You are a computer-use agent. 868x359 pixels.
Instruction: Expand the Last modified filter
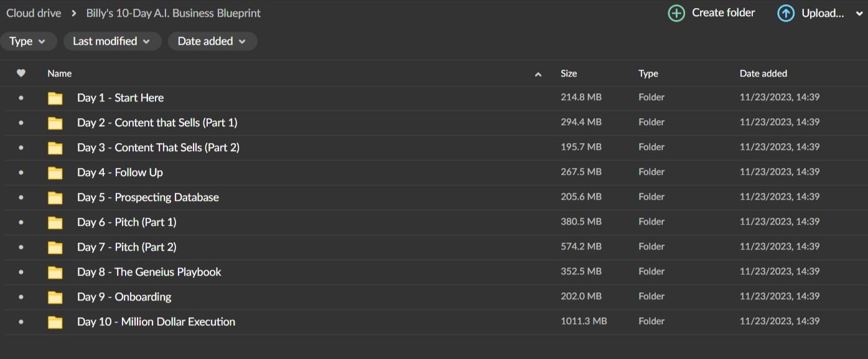[x=111, y=41]
